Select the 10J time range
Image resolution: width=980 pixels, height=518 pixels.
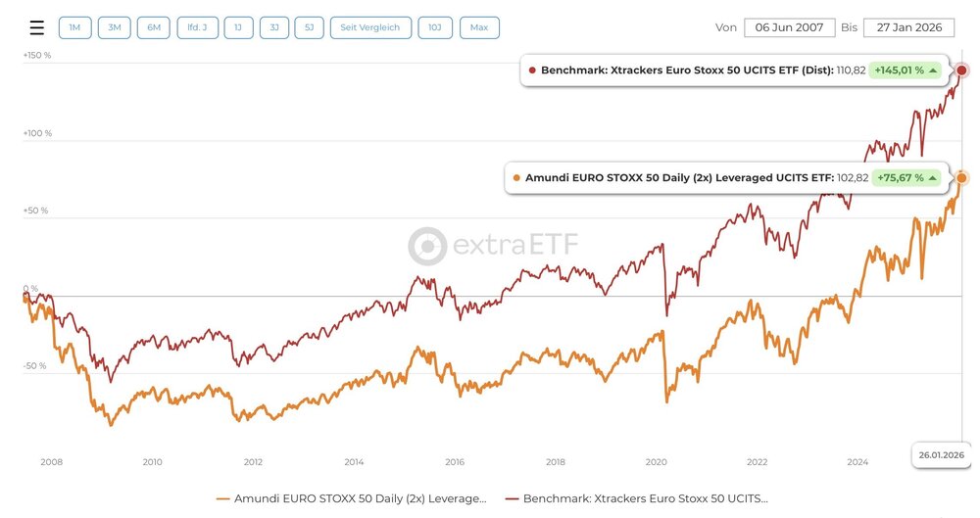[x=435, y=27]
